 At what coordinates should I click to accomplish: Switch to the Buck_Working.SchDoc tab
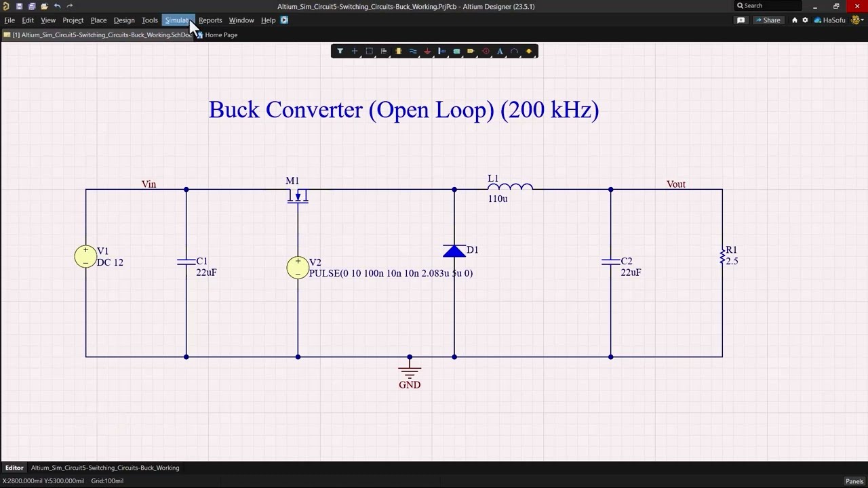pyautogui.click(x=98, y=35)
